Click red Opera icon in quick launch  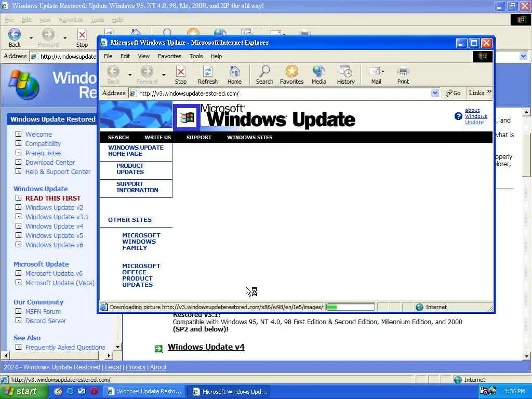(x=94, y=391)
